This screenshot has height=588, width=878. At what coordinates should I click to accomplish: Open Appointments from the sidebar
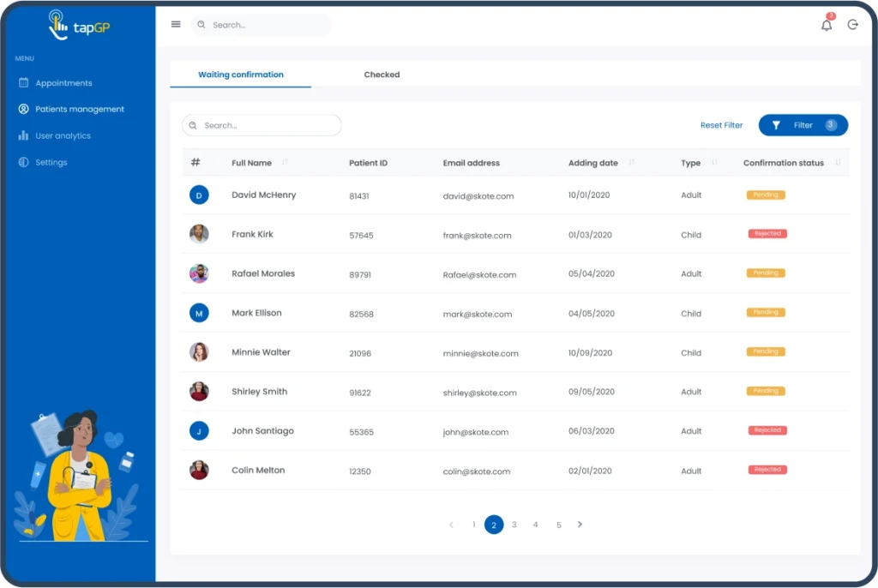63,83
